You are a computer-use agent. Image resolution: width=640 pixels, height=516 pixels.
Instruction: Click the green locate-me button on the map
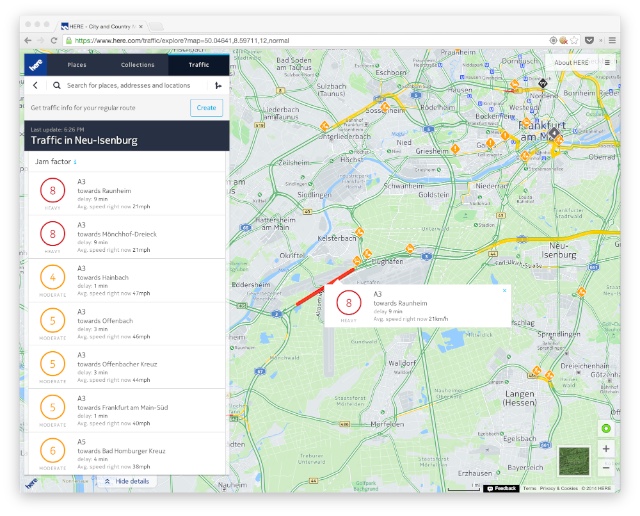point(606,429)
